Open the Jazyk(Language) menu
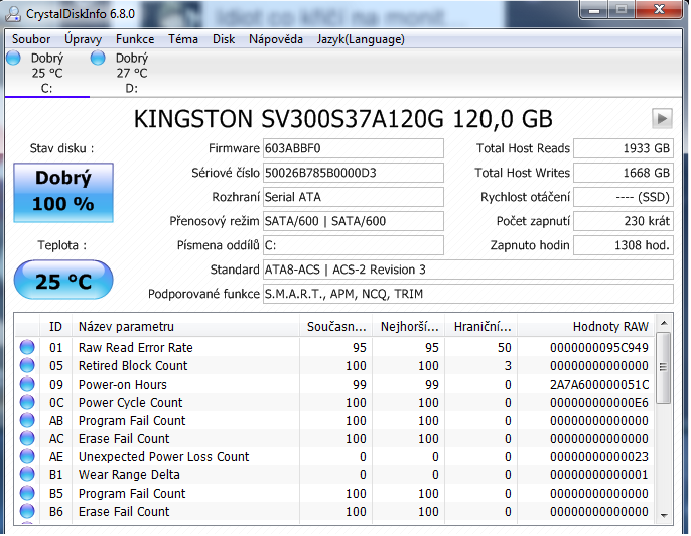Image resolution: width=691 pixels, height=536 pixels. pos(360,39)
